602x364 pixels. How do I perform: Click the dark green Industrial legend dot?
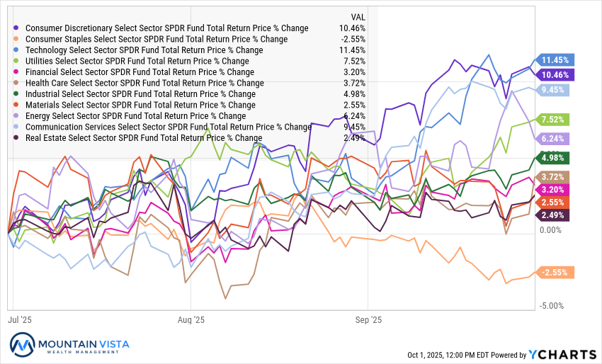[x=17, y=94]
